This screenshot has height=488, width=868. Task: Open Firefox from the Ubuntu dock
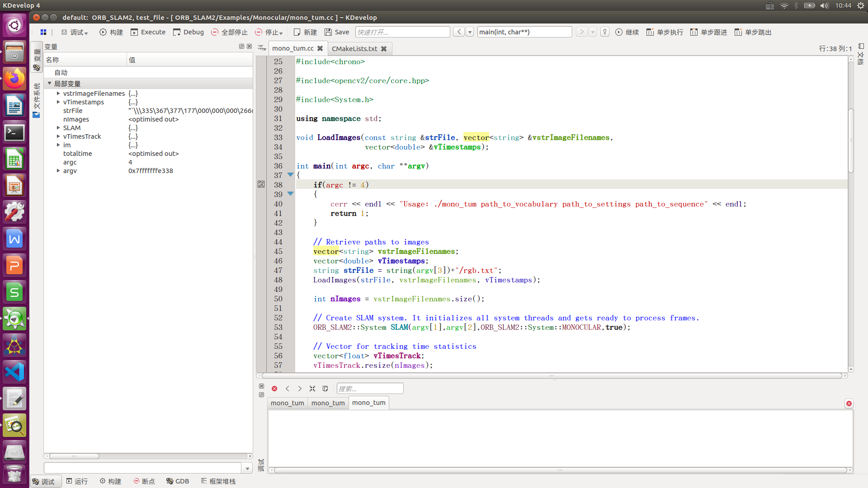click(x=14, y=79)
